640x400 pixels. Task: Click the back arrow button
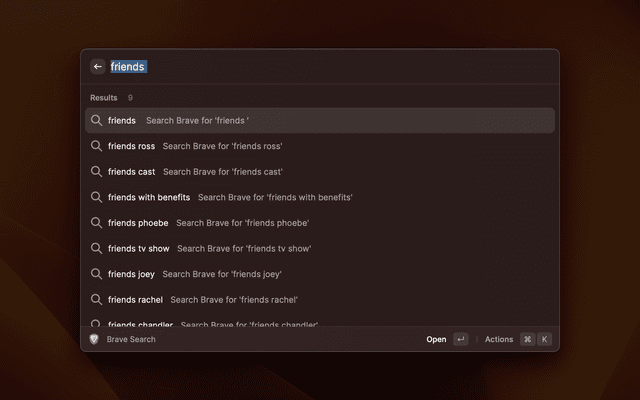[x=97, y=67]
